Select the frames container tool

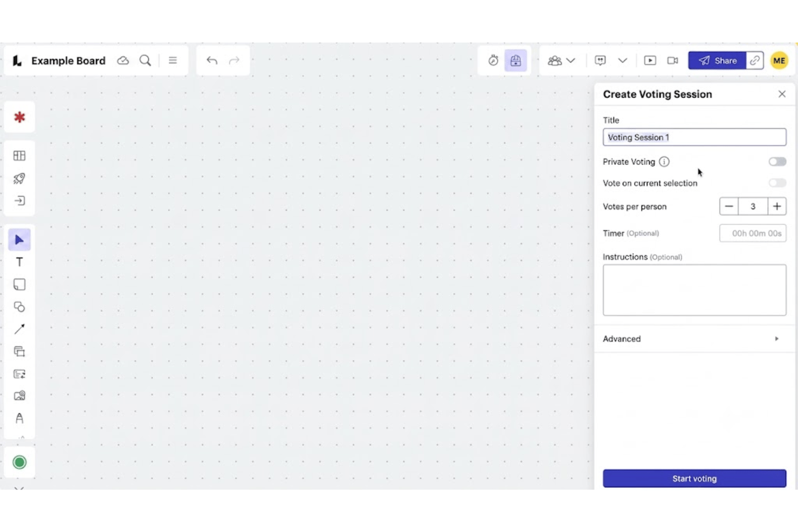pyautogui.click(x=19, y=351)
